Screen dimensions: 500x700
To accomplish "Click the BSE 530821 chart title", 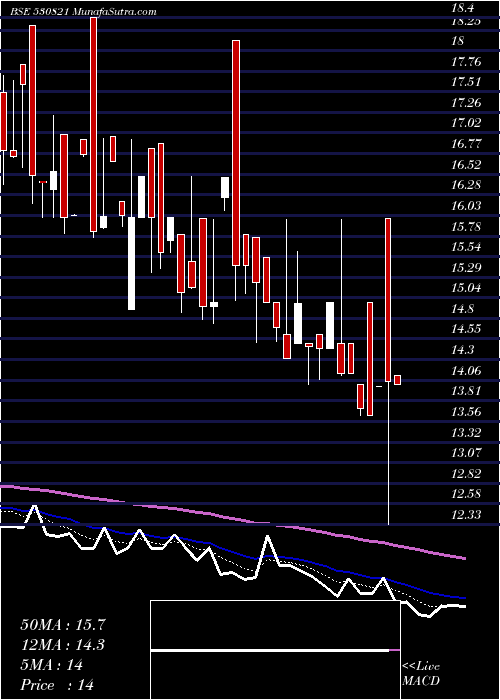I will coord(83,11).
